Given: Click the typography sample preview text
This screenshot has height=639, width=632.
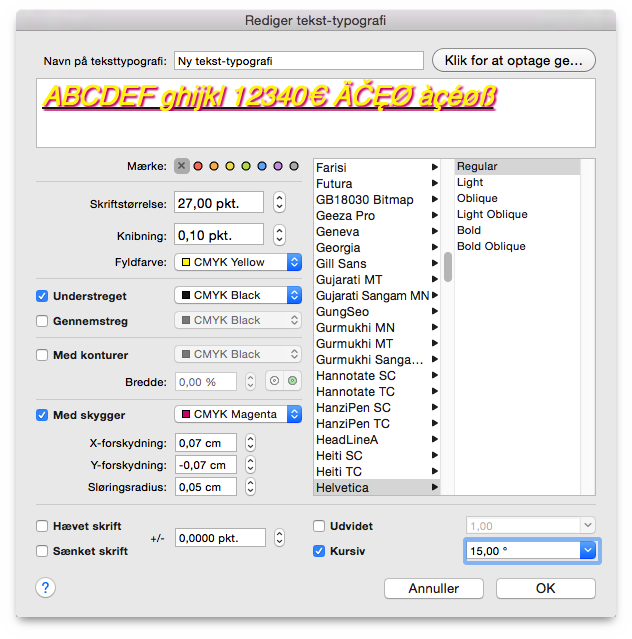Looking at the screenshot, I should pyautogui.click(x=269, y=97).
